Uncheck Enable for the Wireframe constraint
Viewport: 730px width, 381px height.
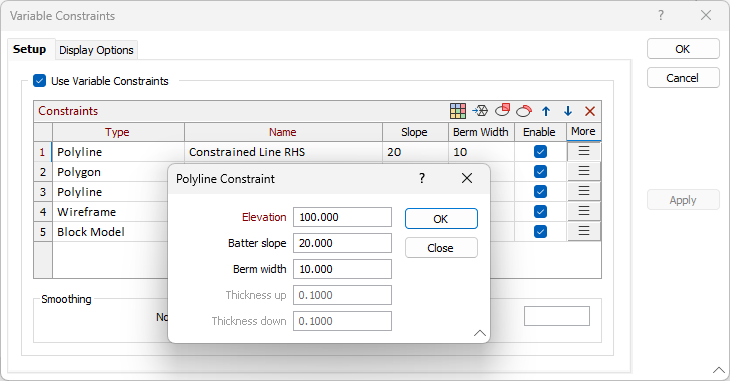pyautogui.click(x=540, y=211)
